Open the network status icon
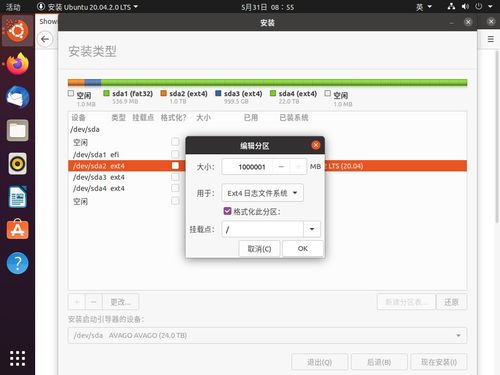The image size is (500, 375). click(x=451, y=6)
